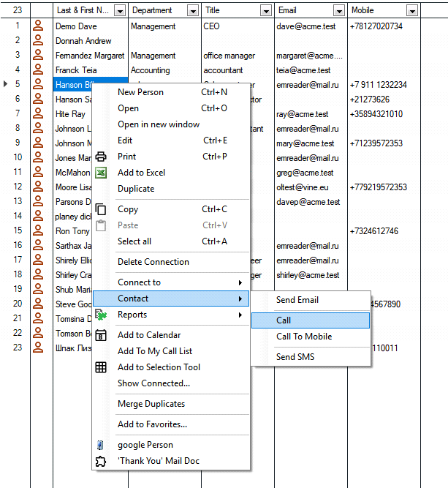
Task: Click person icon in row 20
Action: [x=38, y=304]
